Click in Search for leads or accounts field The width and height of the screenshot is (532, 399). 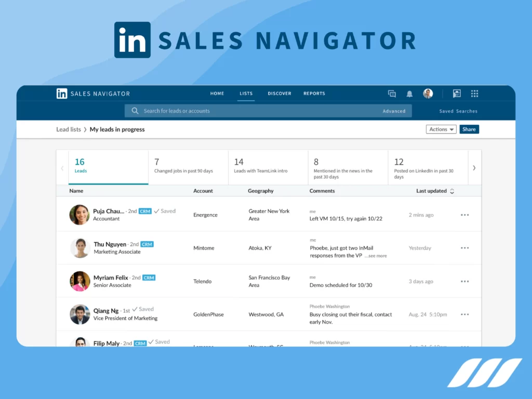pyautogui.click(x=268, y=111)
